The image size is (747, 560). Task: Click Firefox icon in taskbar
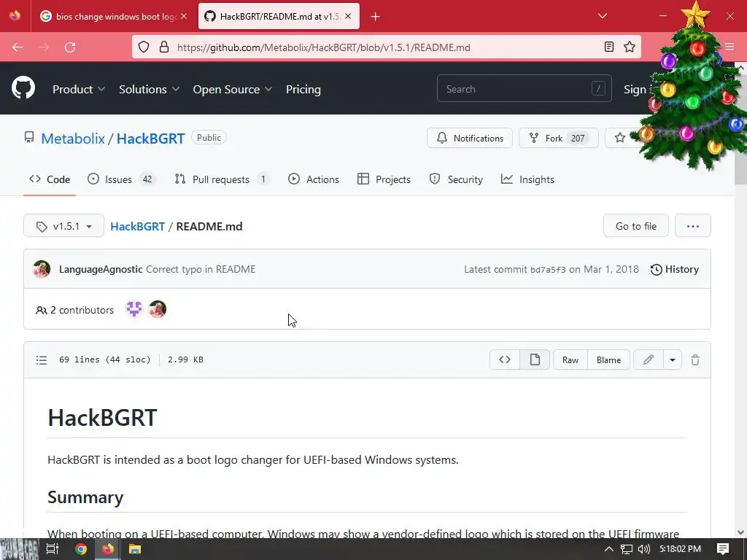click(x=108, y=549)
